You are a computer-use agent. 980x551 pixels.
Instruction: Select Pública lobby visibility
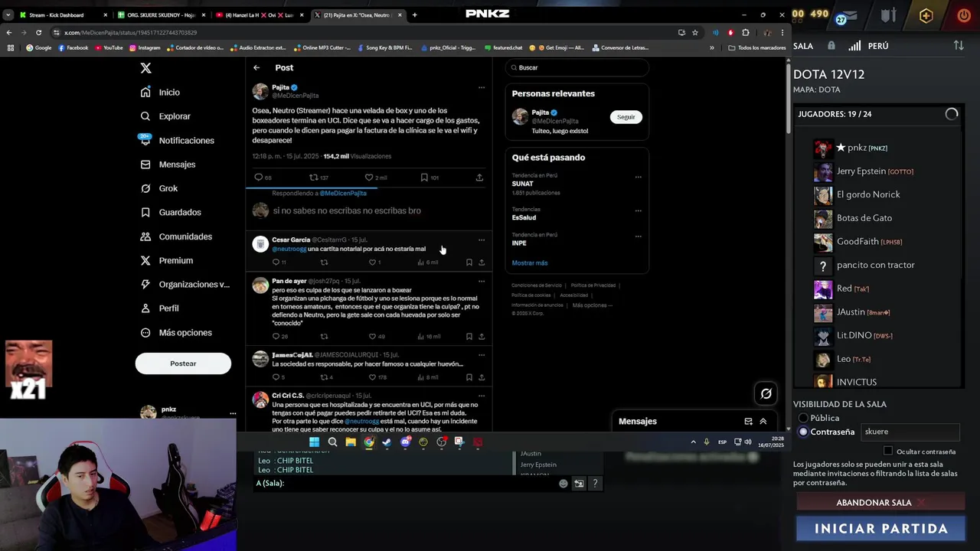point(803,418)
